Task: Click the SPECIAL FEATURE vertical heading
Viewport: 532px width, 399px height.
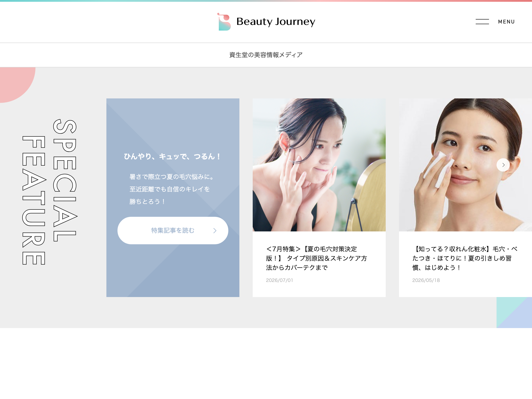Action: (50, 192)
